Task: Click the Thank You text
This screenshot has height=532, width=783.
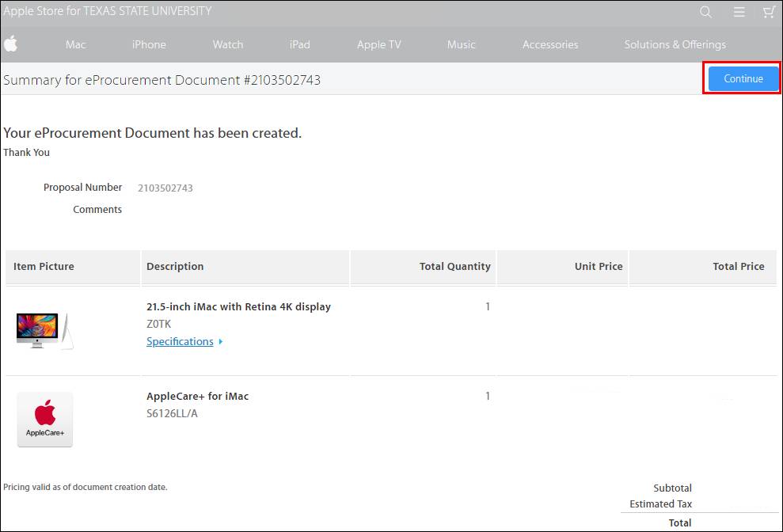Action: [26, 152]
